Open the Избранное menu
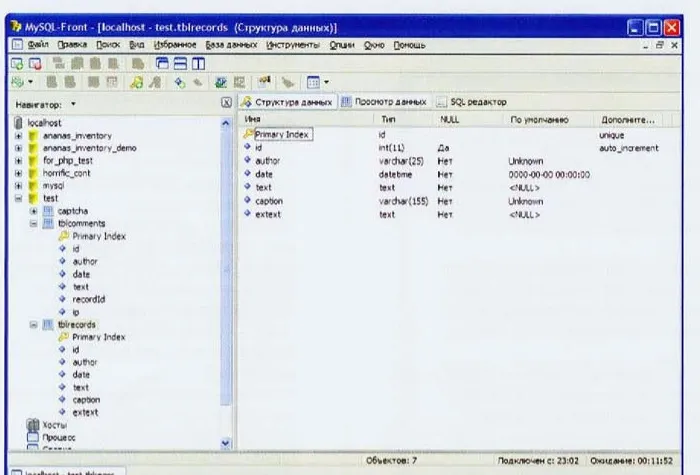The width and height of the screenshot is (700, 475). tap(175, 45)
